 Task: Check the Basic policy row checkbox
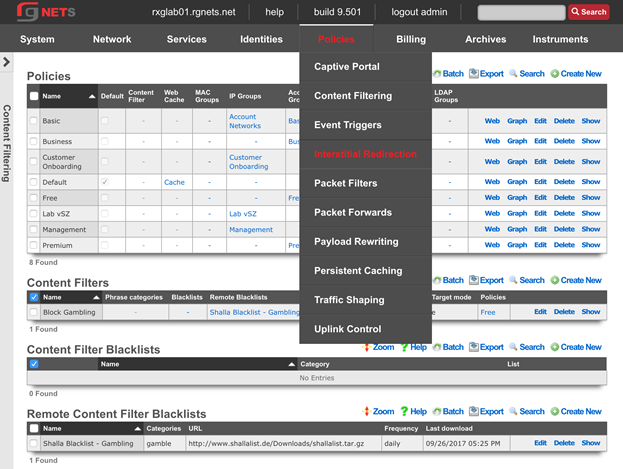pos(34,120)
